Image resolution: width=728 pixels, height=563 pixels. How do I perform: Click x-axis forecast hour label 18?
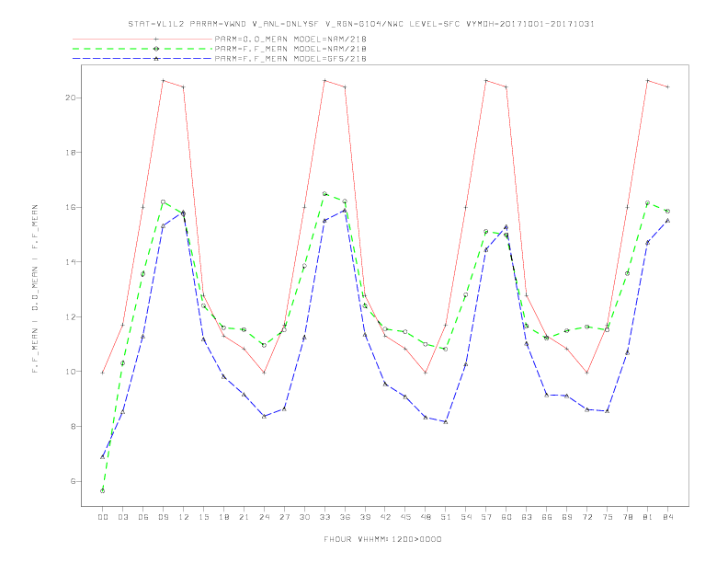coord(223,517)
